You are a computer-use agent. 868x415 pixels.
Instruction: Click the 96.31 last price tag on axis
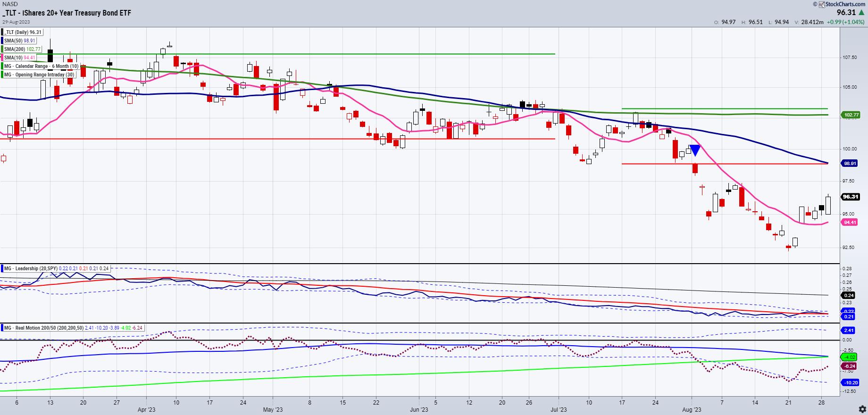click(850, 197)
